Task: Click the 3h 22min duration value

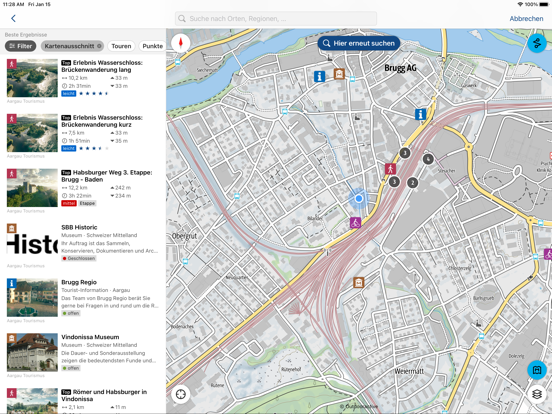Action: [x=79, y=196]
